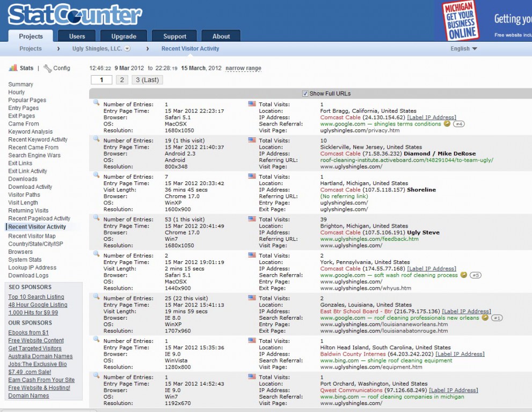The image size is (532, 412).
Task: Go to page 2 of results
Action: (122, 80)
